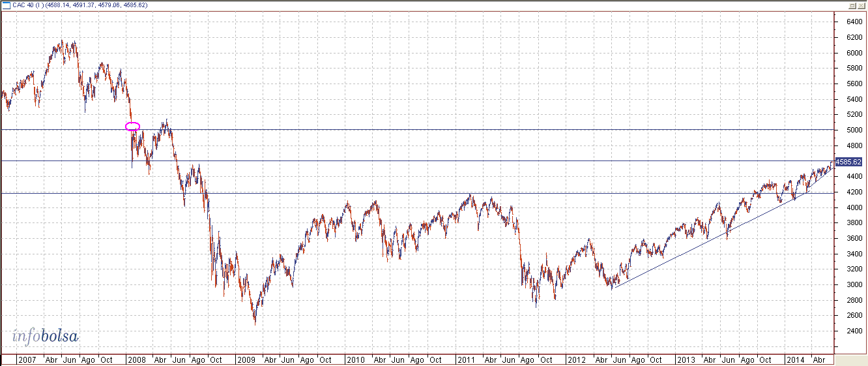Click the 5600 price axis label

pyautogui.click(x=854, y=84)
